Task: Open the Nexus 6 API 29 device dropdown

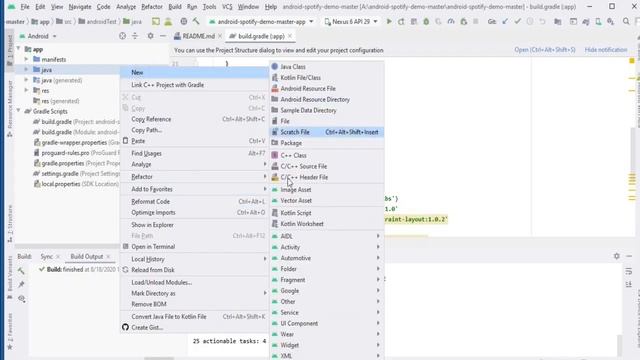Action: [351, 21]
